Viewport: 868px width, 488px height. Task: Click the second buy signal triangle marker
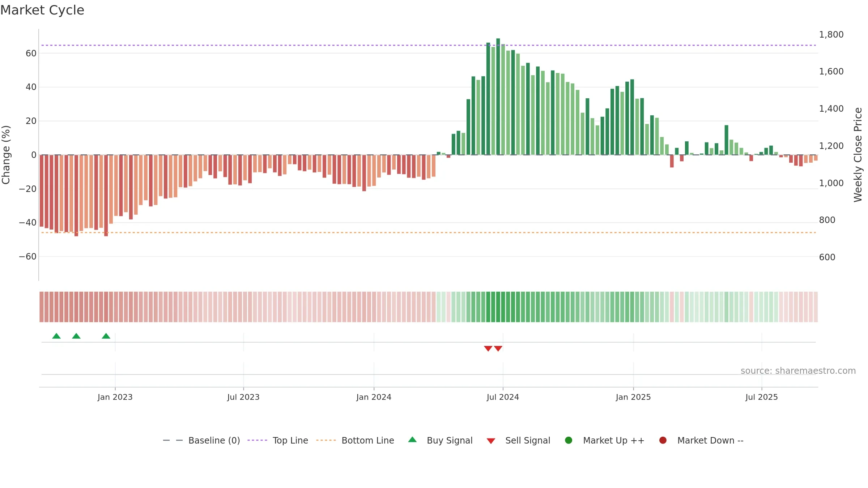point(76,336)
